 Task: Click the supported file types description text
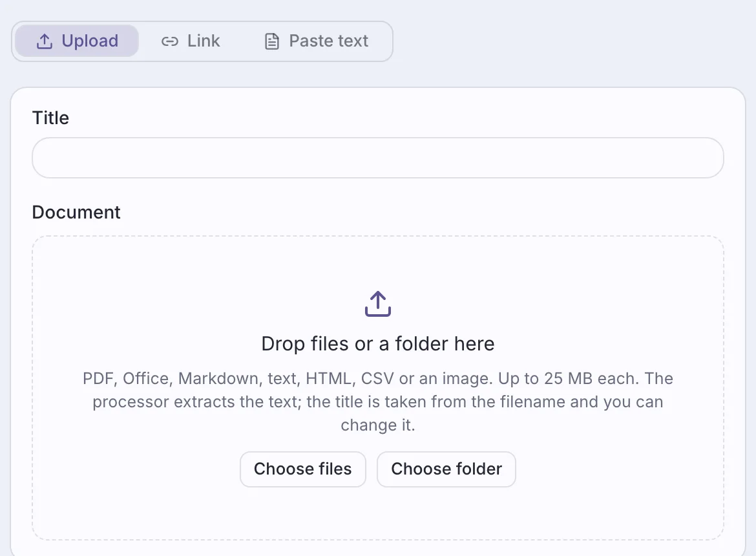(378, 401)
